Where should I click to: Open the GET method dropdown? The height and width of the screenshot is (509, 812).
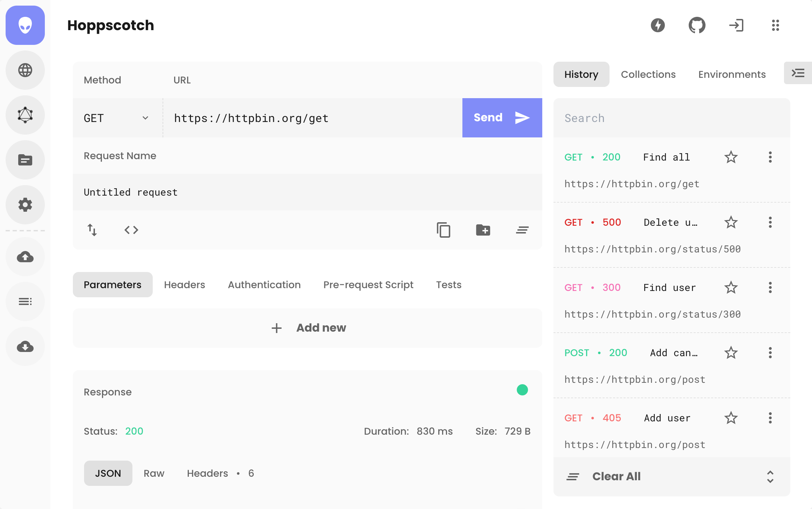[116, 118]
